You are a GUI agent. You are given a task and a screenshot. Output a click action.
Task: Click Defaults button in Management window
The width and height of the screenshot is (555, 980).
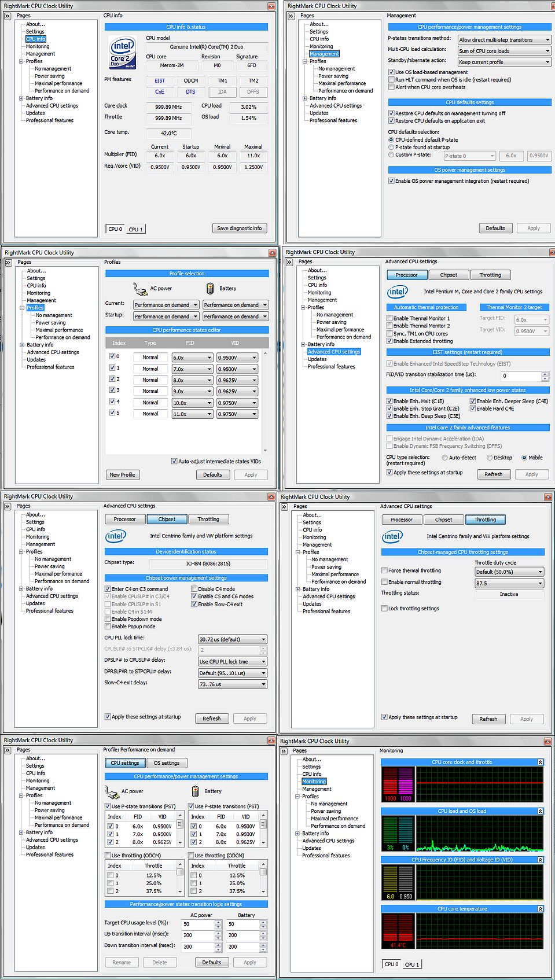pyautogui.click(x=495, y=229)
